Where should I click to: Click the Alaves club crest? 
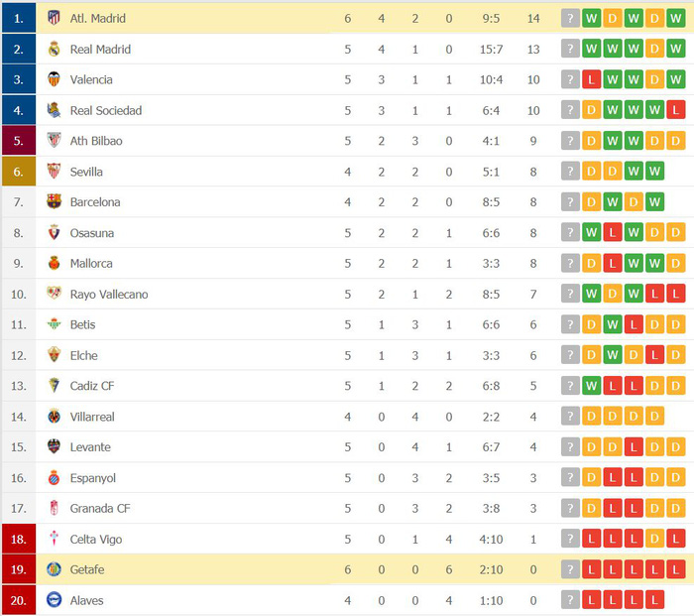(54, 600)
